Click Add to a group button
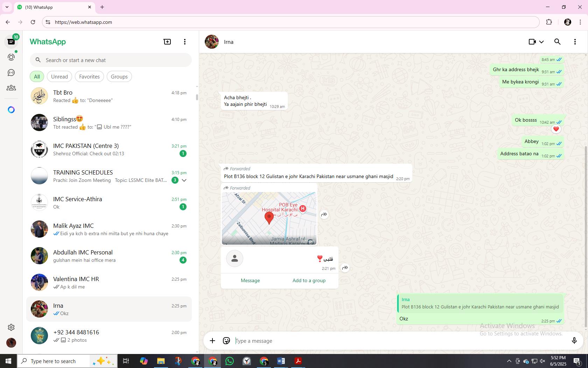This screenshot has height=368, width=588. pyautogui.click(x=309, y=280)
